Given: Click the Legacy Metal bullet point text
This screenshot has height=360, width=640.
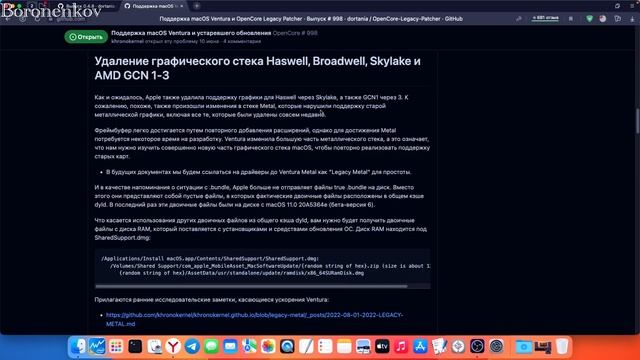Looking at the screenshot, I should point(259,172).
